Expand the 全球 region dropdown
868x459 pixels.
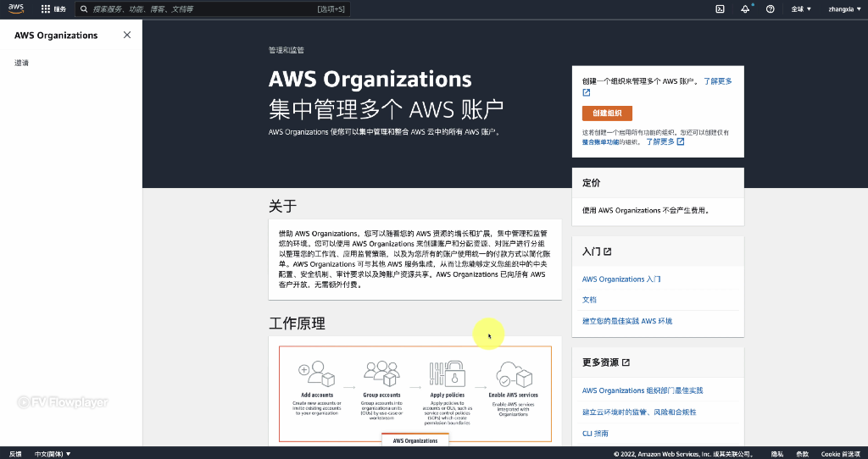coord(800,8)
